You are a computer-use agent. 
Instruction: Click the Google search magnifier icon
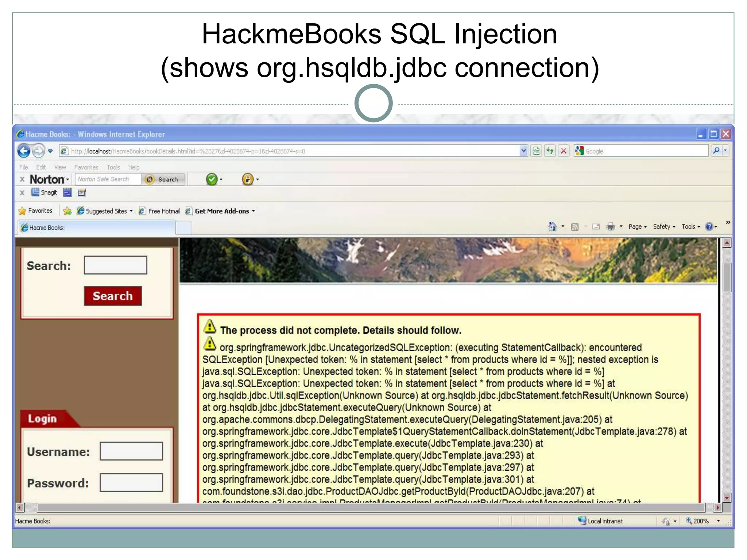tap(716, 151)
